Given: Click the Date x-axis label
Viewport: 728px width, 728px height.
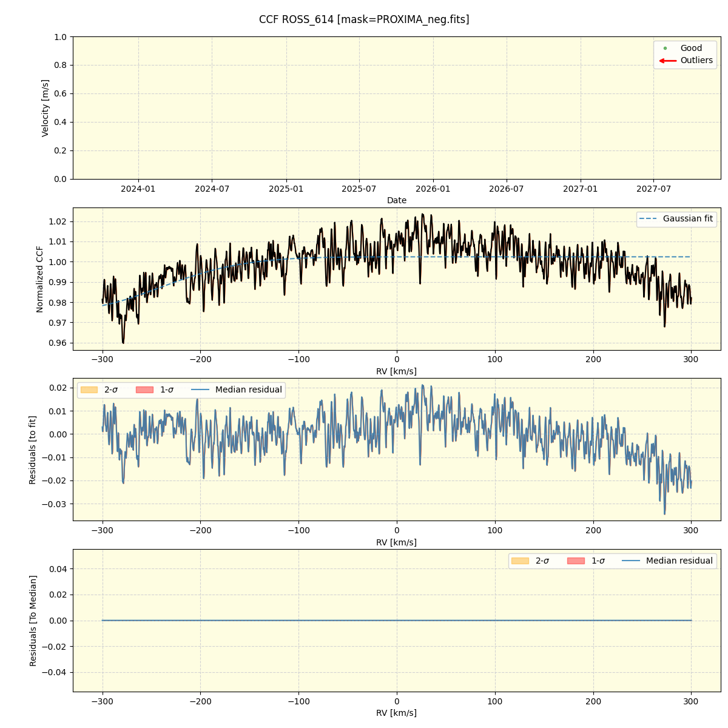Looking at the screenshot, I should [x=397, y=201].
